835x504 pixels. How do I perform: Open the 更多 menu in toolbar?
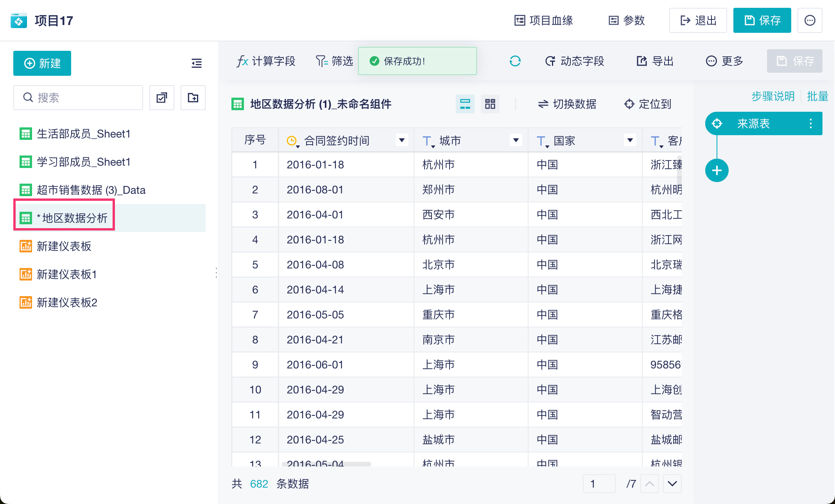[x=724, y=61]
